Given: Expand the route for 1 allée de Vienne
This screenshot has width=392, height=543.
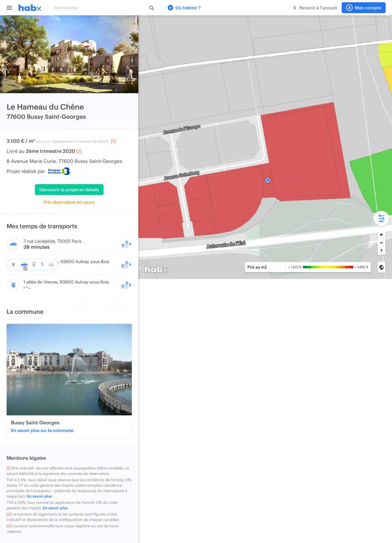Looking at the screenshot, I should 126,285.
